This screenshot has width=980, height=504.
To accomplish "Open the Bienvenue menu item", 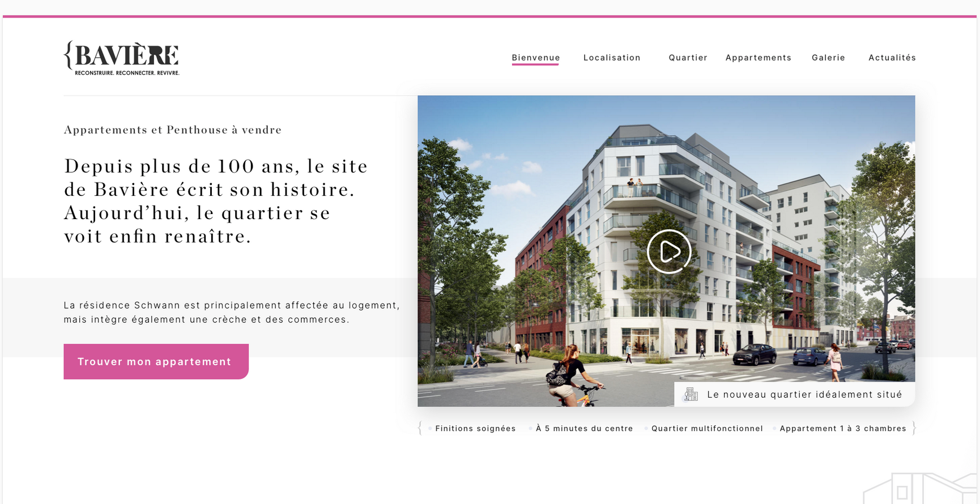I will 535,58.
